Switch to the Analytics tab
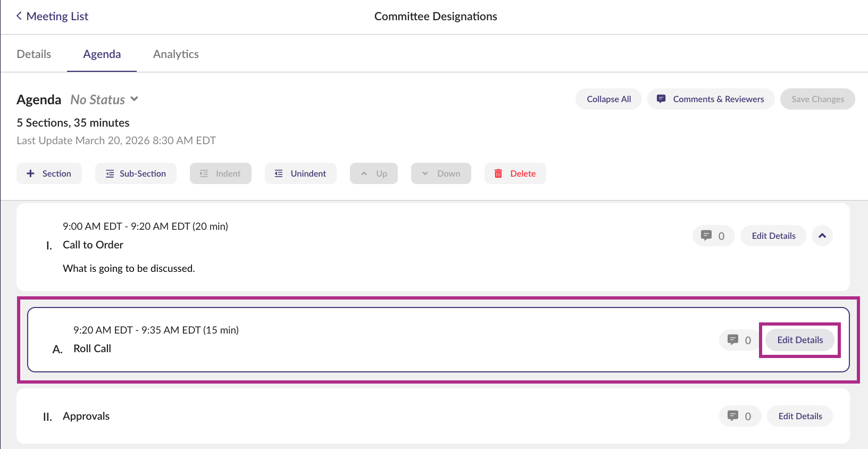The width and height of the screenshot is (868, 449). tap(176, 54)
